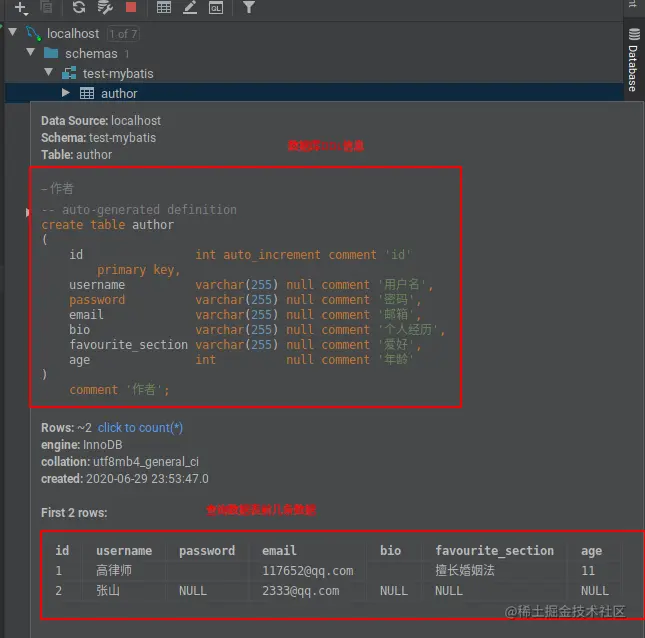
Task: Click the "高律师" username cell
Action: [114, 571]
